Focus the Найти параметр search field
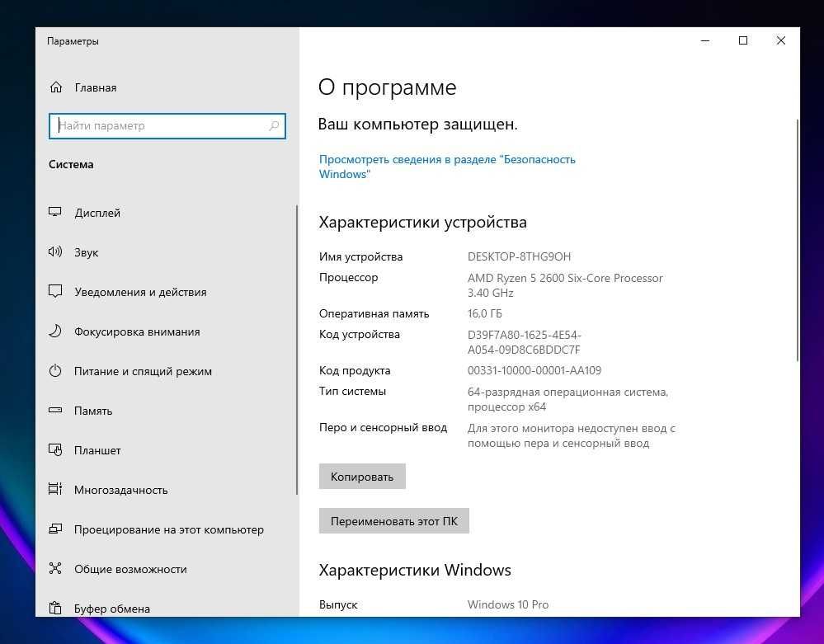 (x=167, y=126)
